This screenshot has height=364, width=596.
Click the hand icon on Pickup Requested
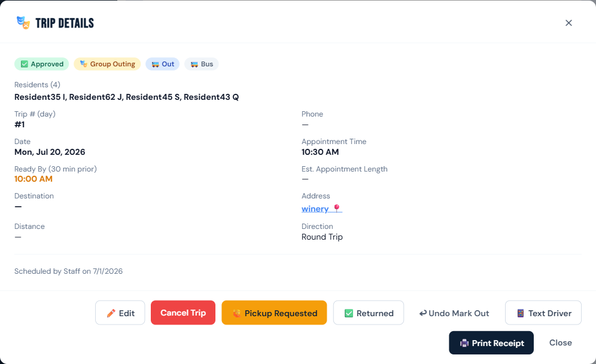click(237, 313)
